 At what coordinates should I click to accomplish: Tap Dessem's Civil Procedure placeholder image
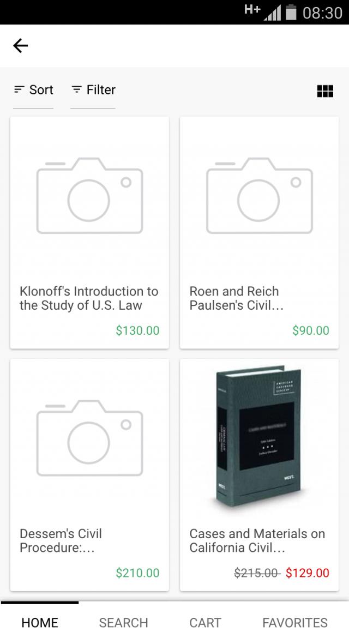(x=89, y=437)
